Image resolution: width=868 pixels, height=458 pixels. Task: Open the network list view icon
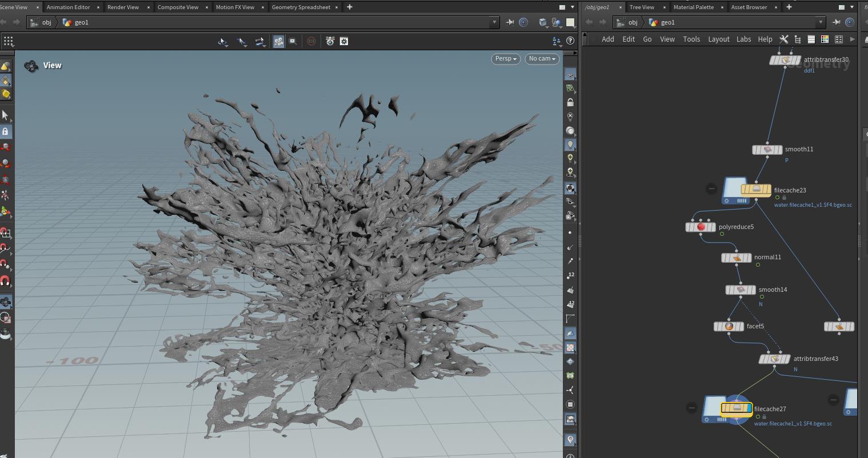pyautogui.click(x=811, y=39)
